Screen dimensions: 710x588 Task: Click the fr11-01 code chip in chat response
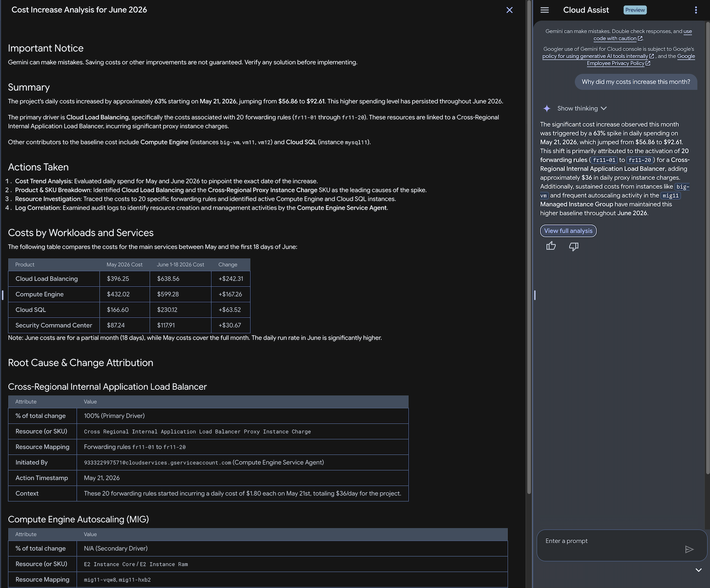pyautogui.click(x=604, y=160)
